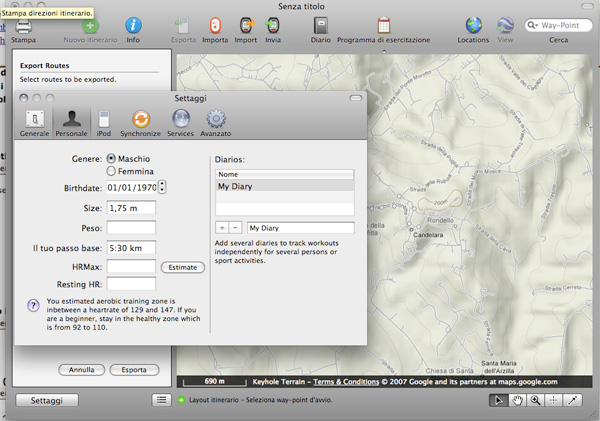The height and width of the screenshot is (421, 600).
Task: Switch to the Generale tab
Action: [34, 122]
